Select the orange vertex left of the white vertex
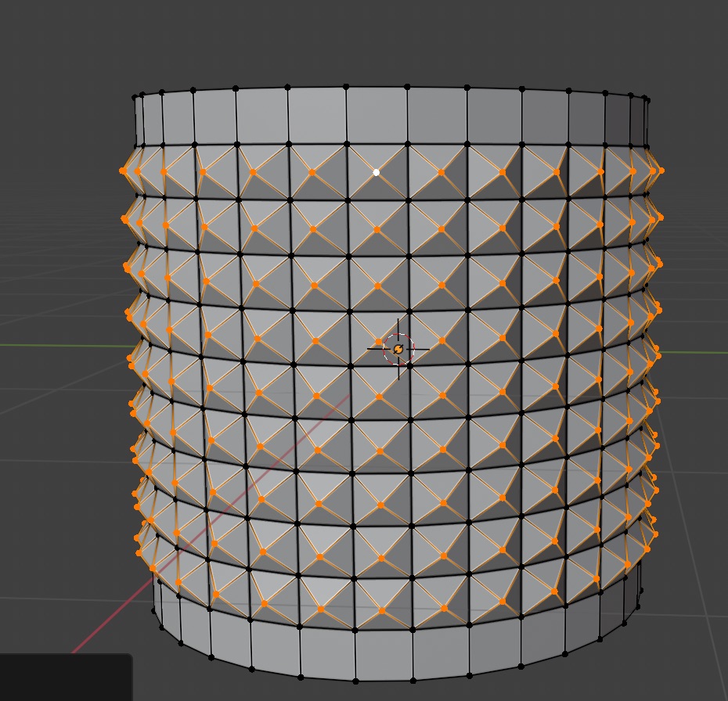 click(x=312, y=172)
